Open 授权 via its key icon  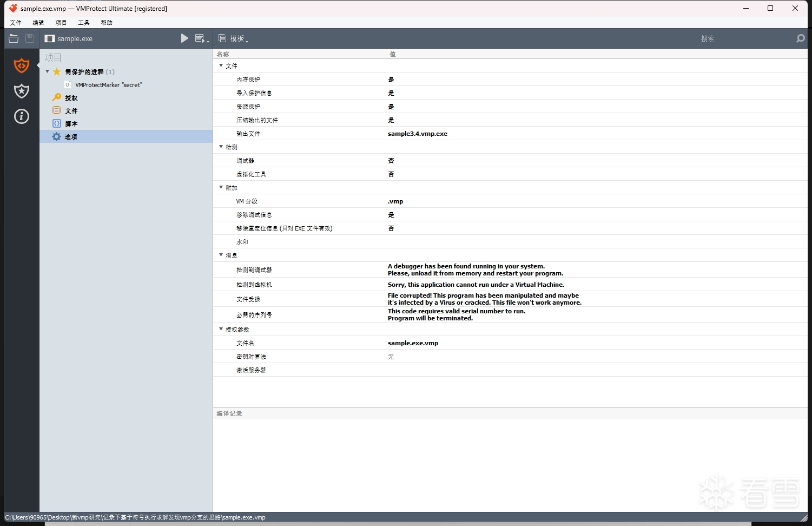coord(57,97)
